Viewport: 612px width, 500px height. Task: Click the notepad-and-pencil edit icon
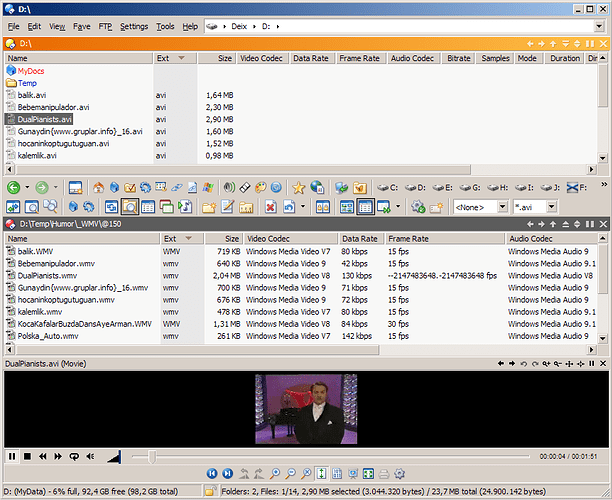[227, 207]
